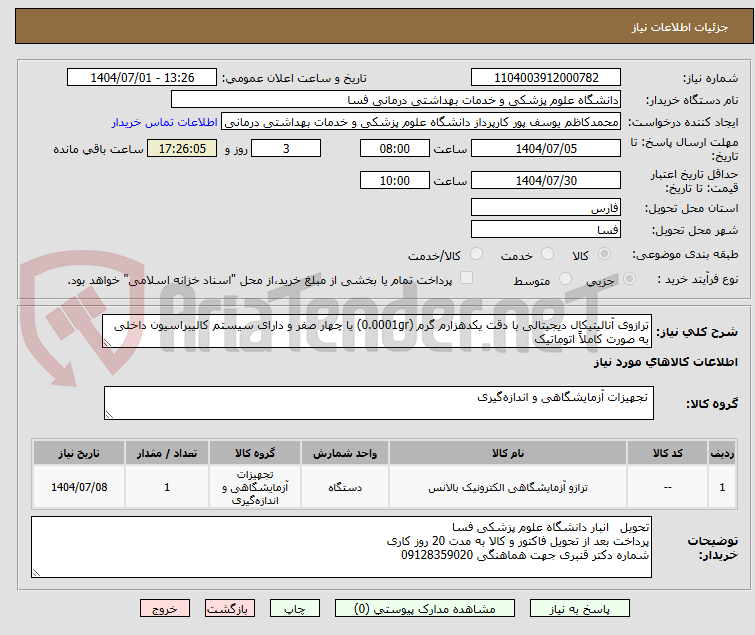The width and height of the screenshot is (755, 635).
Task: Click the 'نام کالا' column header
Action: tap(508, 453)
